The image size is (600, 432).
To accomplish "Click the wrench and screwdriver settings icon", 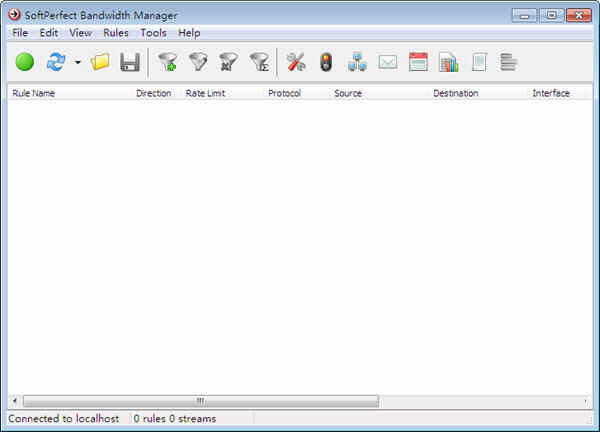I will (295, 62).
